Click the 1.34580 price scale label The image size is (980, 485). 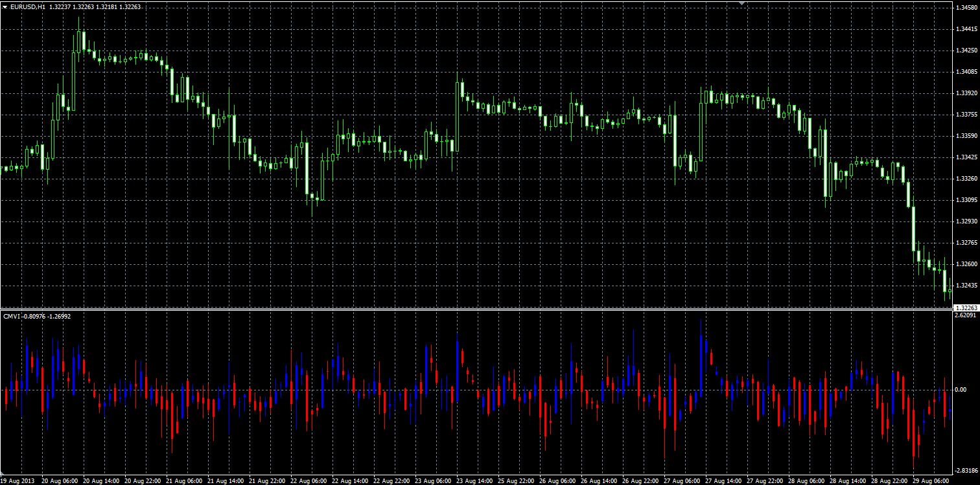966,8
